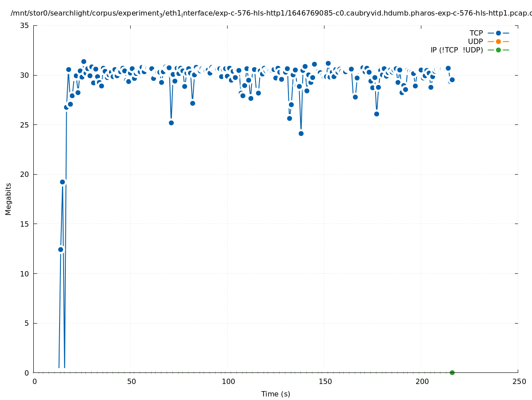The image size is (532, 400).
Task: Click the TCP dip point near 70 seconds
Action: pyautogui.click(x=171, y=123)
